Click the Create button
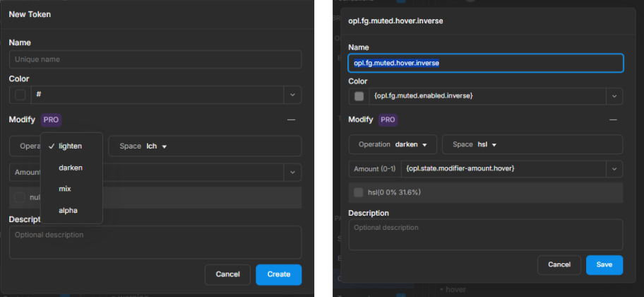This screenshot has height=297, width=644. click(x=278, y=274)
